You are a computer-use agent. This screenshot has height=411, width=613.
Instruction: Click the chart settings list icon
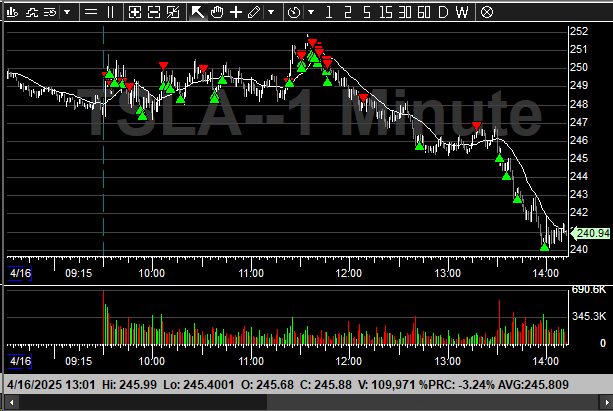tap(50, 13)
